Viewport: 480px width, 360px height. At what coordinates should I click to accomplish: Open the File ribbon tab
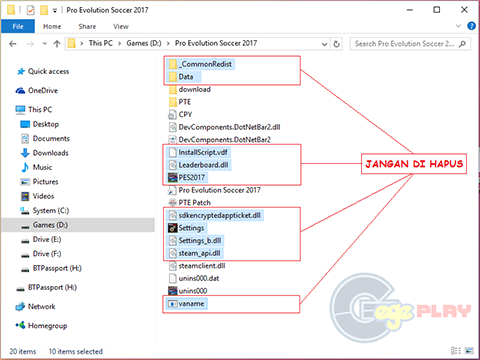pyautogui.click(x=18, y=26)
